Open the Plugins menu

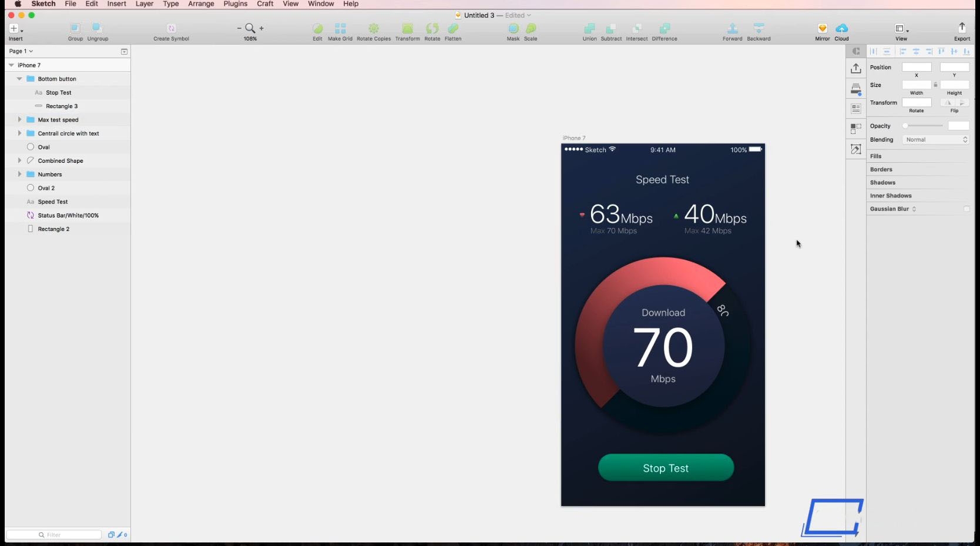pyautogui.click(x=235, y=4)
